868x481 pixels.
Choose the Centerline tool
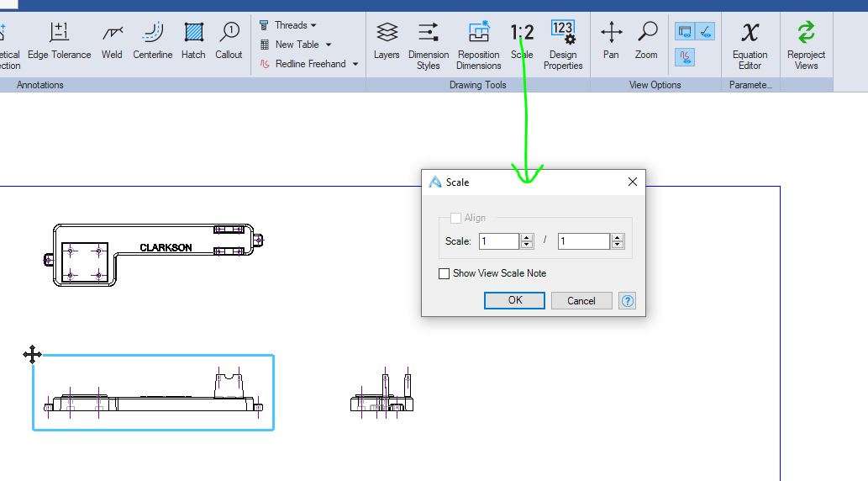(152, 40)
